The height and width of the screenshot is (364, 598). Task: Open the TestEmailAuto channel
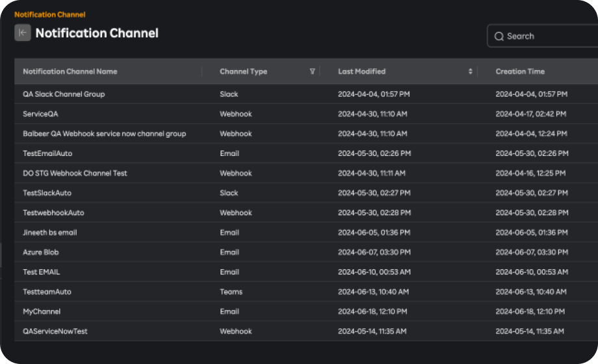click(x=47, y=153)
